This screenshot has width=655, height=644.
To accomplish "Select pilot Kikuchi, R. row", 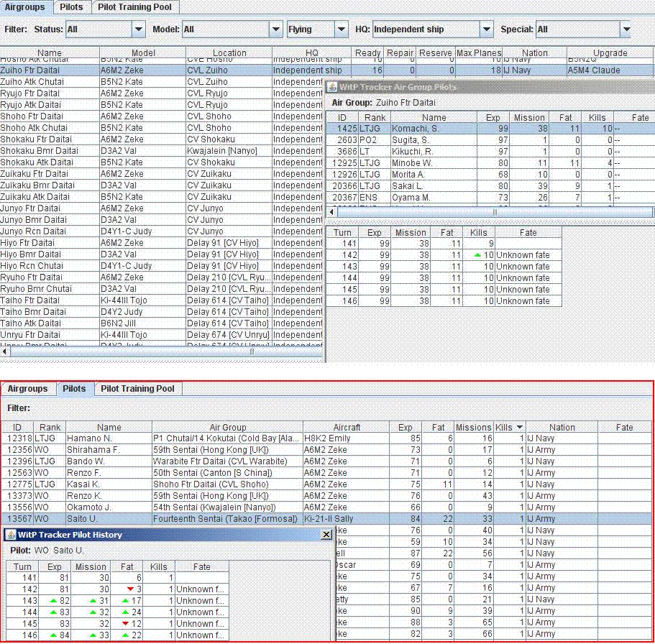I will pyautogui.click(x=490, y=152).
